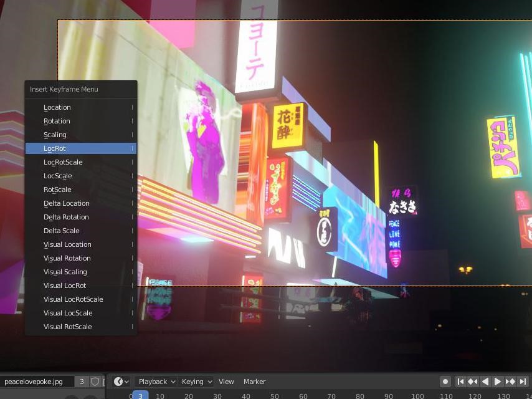This screenshot has height=399, width=532.
Task: Open the Playback dropdown
Action: coord(154,381)
